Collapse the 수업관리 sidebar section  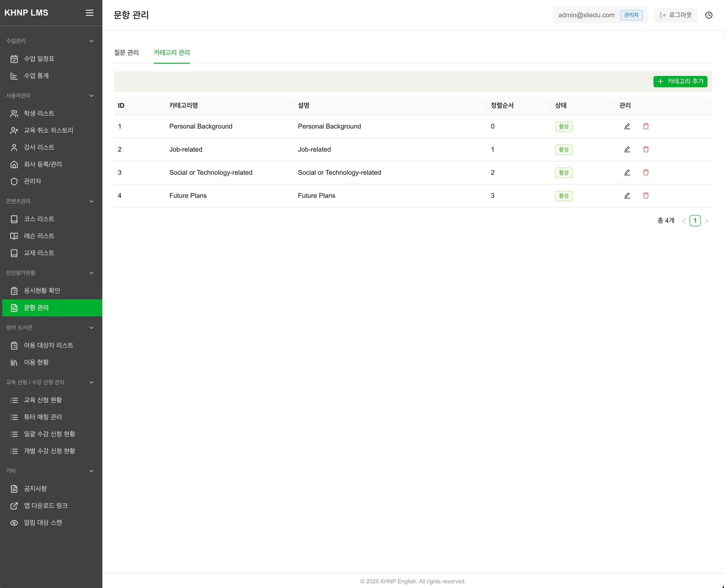tap(92, 41)
